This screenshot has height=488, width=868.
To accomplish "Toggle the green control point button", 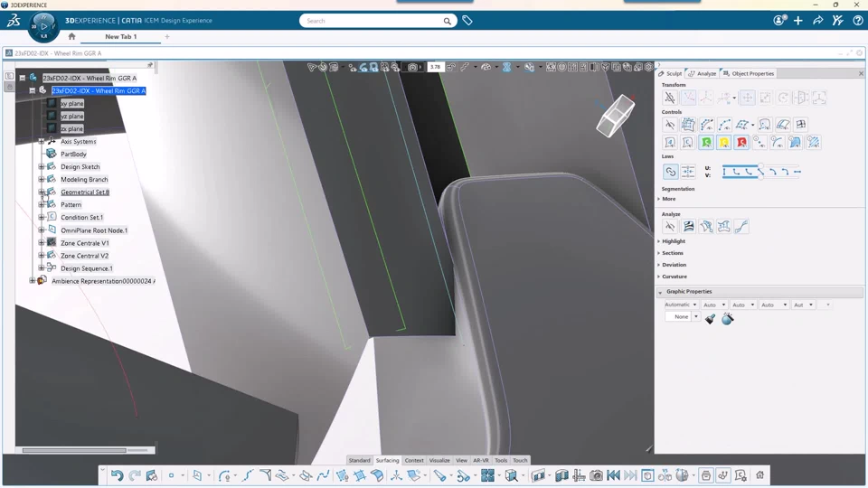I will point(706,143).
